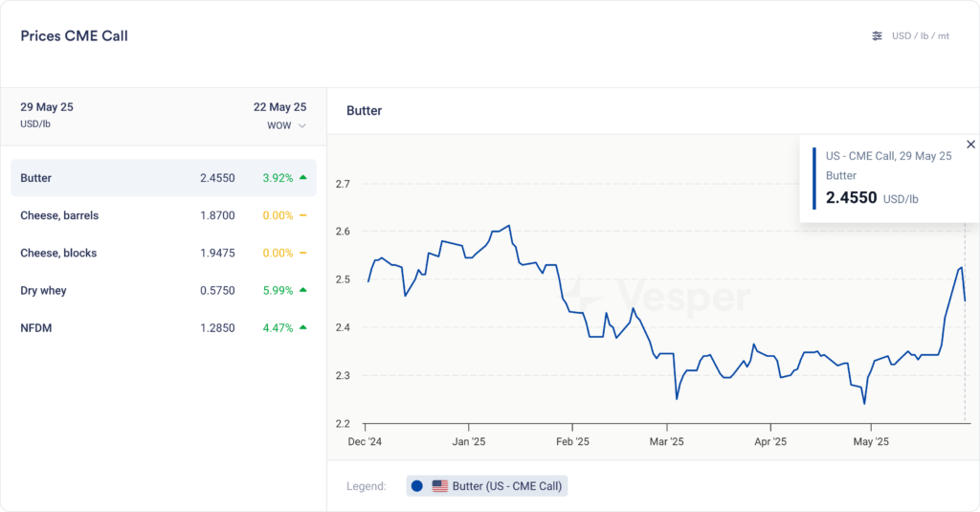Click Dry whey green up-arrow indicator
Screen dimensions: 980x512
pyautogui.click(x=302, y=290)
